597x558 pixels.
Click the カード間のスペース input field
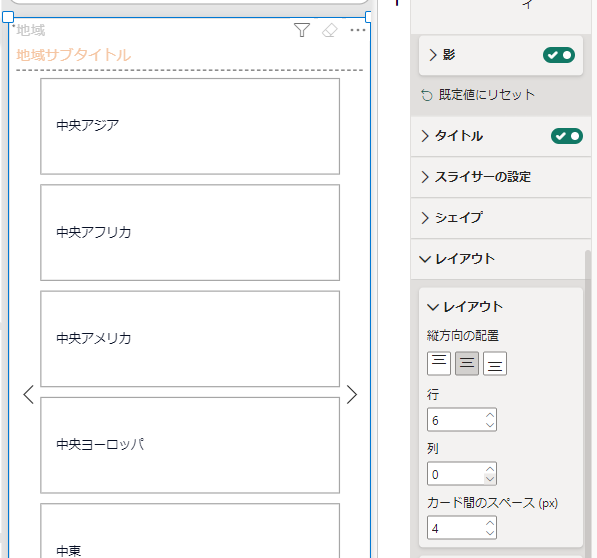click(461, 528)
